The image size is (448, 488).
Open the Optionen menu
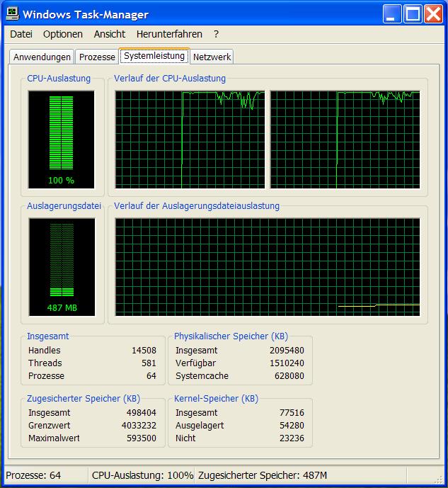(63, 34)
